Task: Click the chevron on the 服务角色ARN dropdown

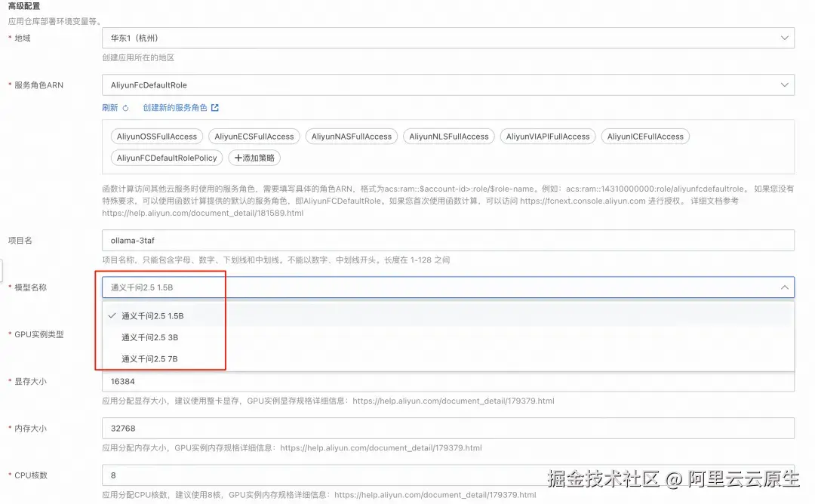Action: tap(784, 85)
